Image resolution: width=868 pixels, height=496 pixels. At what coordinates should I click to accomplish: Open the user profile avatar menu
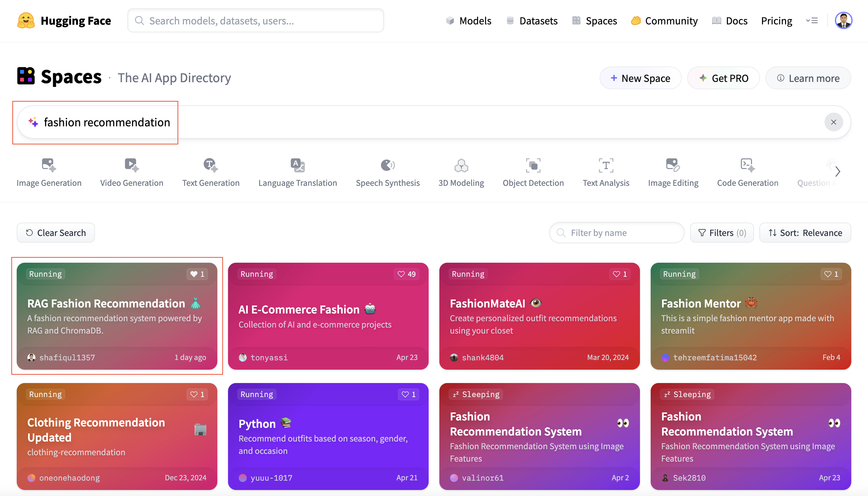843,20
